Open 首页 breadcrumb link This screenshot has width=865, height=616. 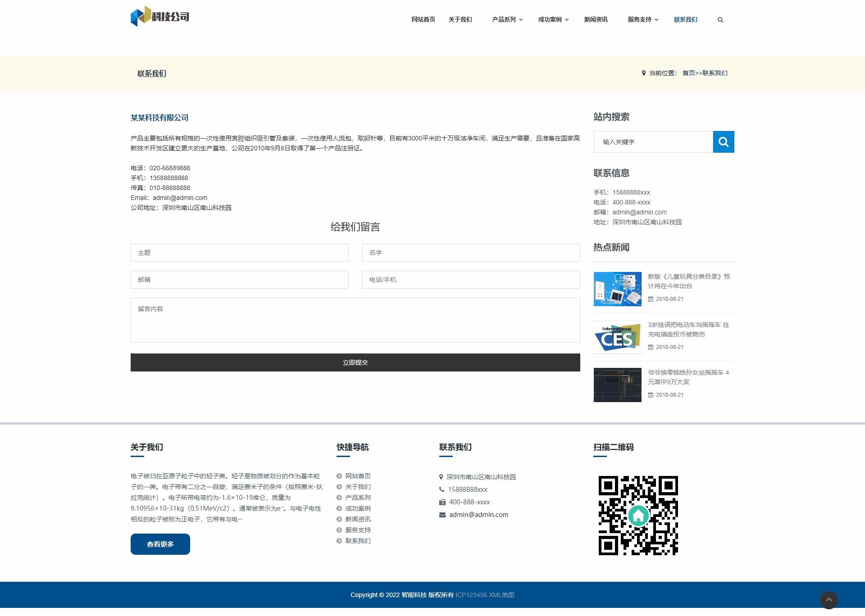(x=688, y=73)
